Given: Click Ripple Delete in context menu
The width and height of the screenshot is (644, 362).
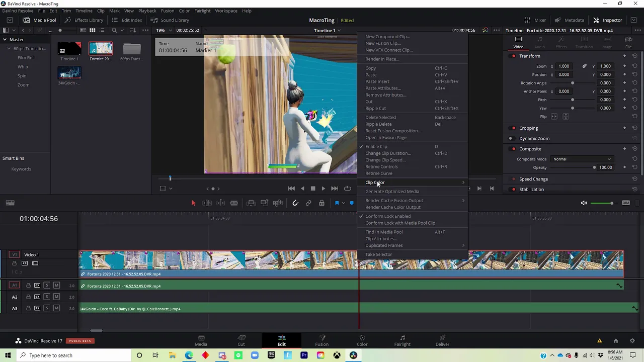Looking at the screenshot, I should [378, 124].
